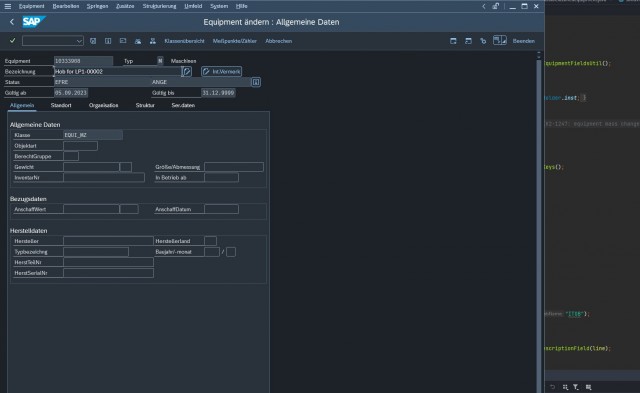Click the unlock padlock icon in title bar
The image size is (640, 393).
[x=495, y=6]
